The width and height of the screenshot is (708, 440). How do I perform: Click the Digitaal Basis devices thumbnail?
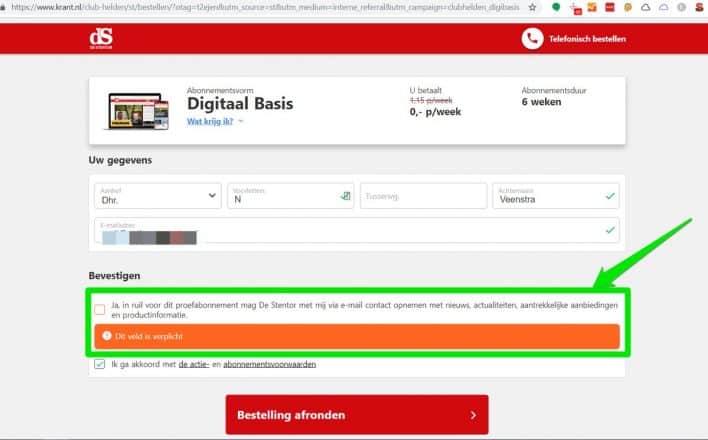coord(138,111)
